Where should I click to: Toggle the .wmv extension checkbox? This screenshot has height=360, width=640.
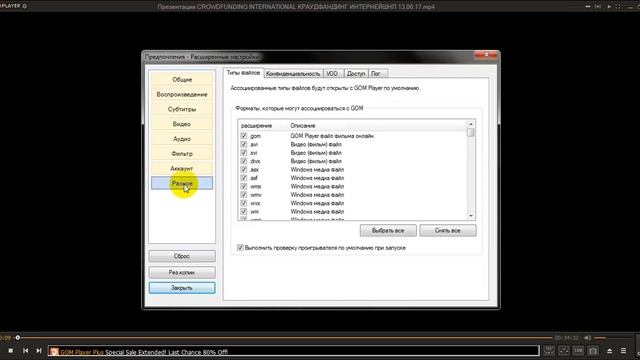(x=244, y=195)
